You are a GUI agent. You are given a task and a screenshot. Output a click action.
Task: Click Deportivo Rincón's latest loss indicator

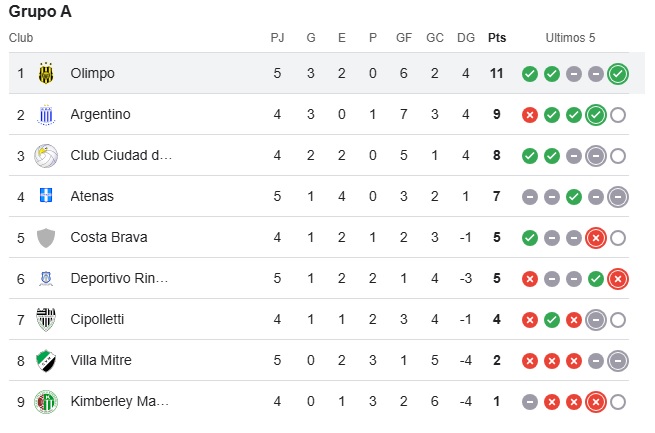(x=618, y=279)
